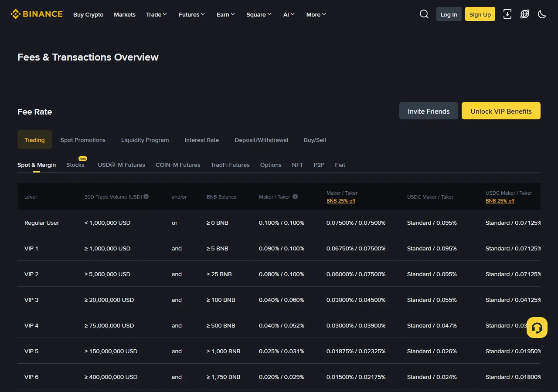The height and width of the screenshot is (392, 558).
Task: Click BNB 25% off link under Maker / Taker
Action: [x=341, y=201]
